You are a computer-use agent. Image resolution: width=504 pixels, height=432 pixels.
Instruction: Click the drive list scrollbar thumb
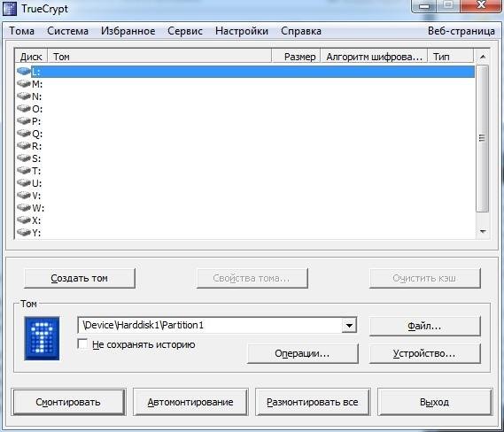482,138
